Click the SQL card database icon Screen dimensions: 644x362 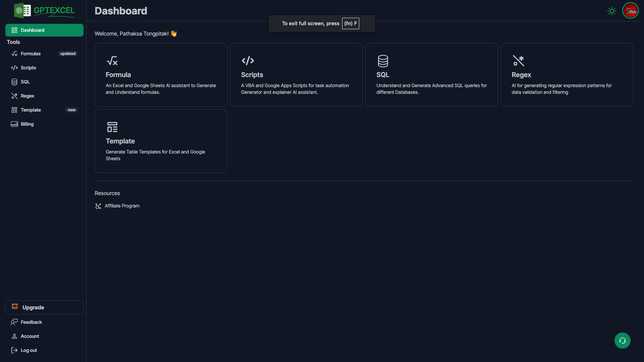pyautogui.click(x=383, y=61)
